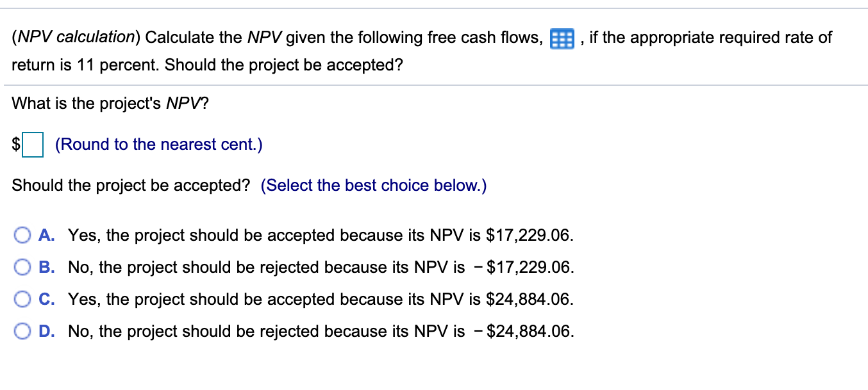Choose option B rejecting the project

tap(23, 267)
